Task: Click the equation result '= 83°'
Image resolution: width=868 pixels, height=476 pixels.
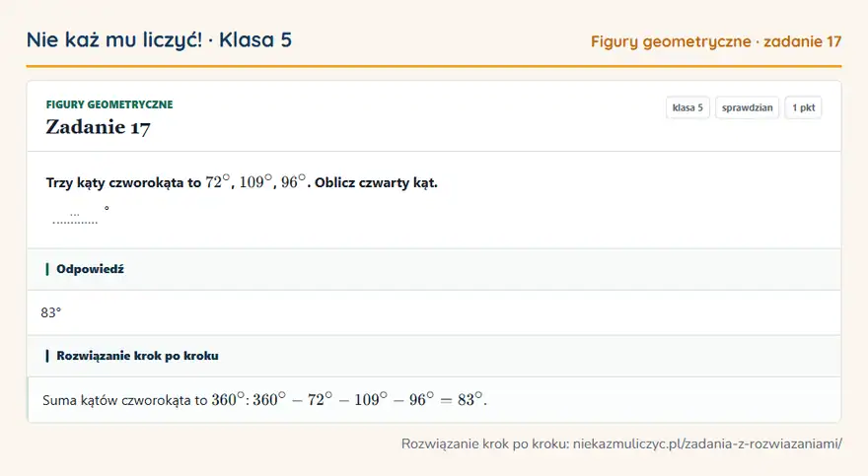Action: point(464,400)
